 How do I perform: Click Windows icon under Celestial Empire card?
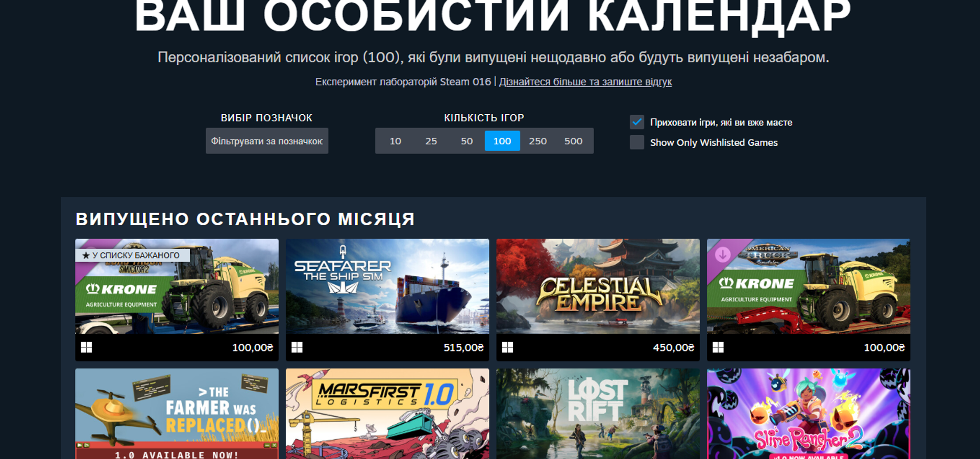coord(507,347)
